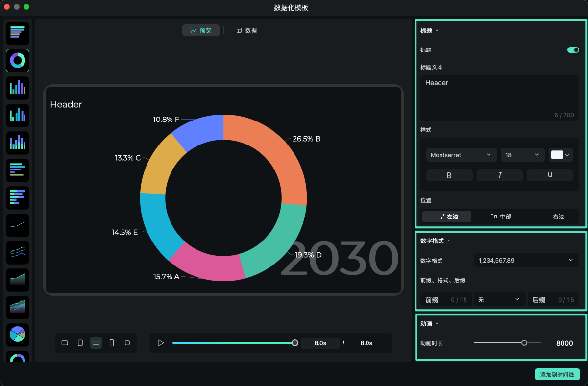
Task: Click the Header title text field
Action: pyautogui.click(x=499, y=98)
